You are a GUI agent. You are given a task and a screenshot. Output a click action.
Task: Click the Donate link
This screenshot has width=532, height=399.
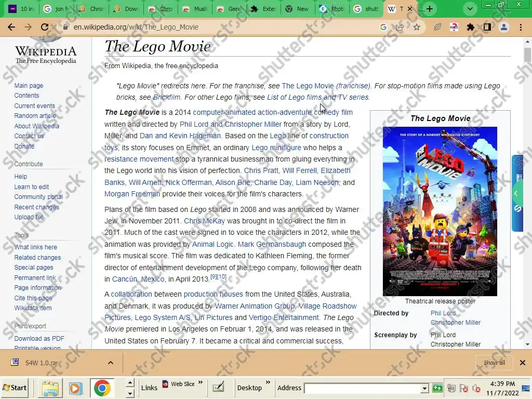[24, 146]
